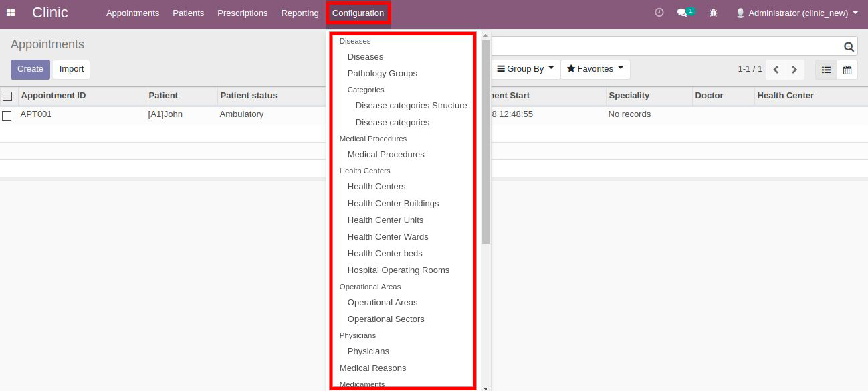This screenshot has width=868, height=391.
Task: Open the Reporting menu
Action: click(300, 13)
